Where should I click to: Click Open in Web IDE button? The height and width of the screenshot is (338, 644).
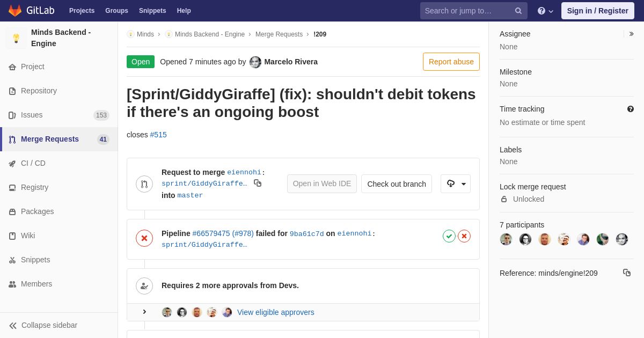pyautogui.click(x=322, y=184)
